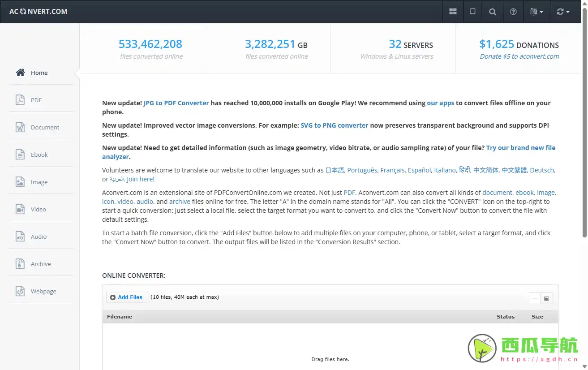Click the Archive zip icon in sidebar
588x370 pixels.
(20, 264)
